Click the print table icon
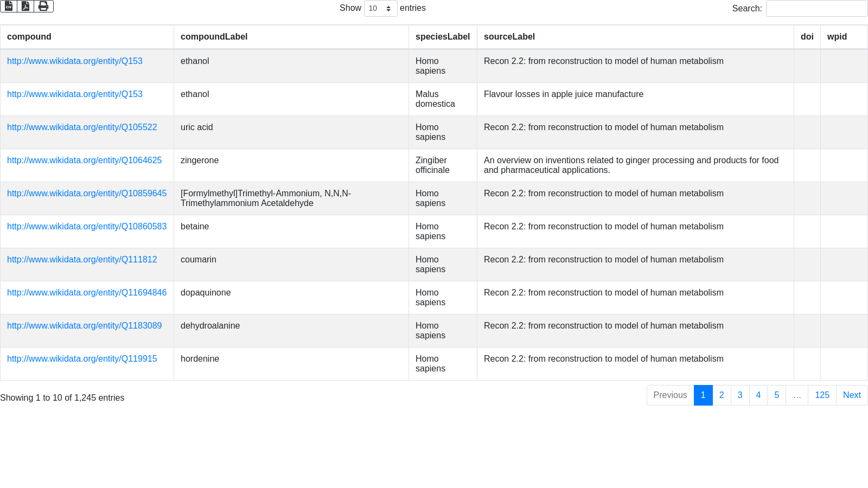The width and height of the screenshot is (868, 488). [x=43, y=6]
